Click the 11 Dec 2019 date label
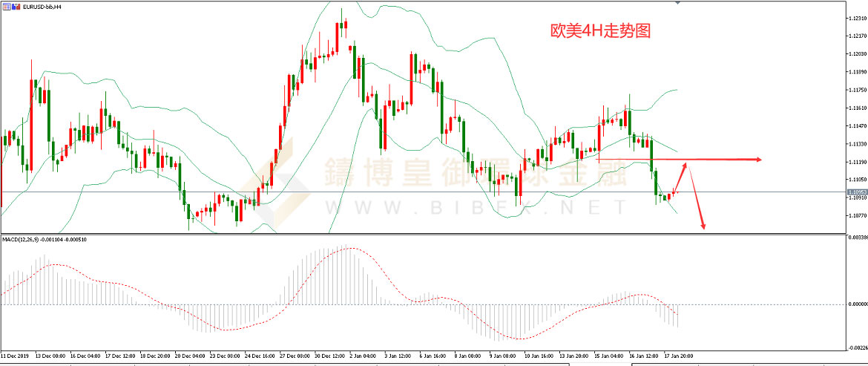Viewport: 868px width, 366px height. coord(16,356)
